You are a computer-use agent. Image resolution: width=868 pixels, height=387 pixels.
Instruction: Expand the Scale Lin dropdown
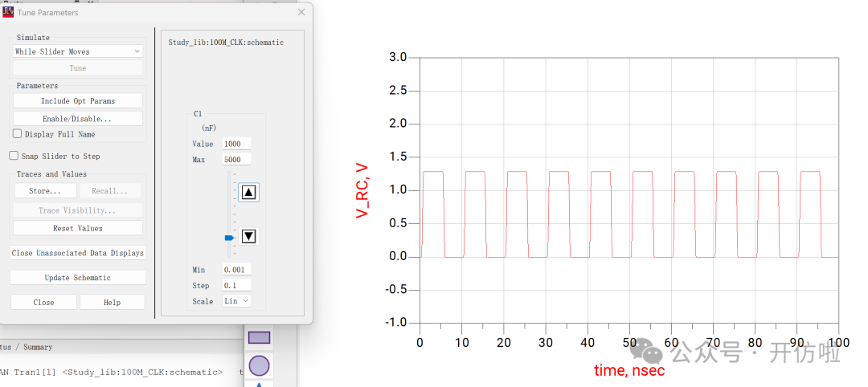[236, 301]
